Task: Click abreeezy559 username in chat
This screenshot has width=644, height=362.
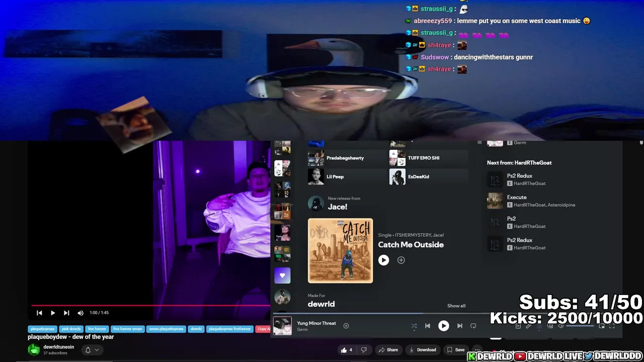Action: pyautogui.click(x=433, y=21)
